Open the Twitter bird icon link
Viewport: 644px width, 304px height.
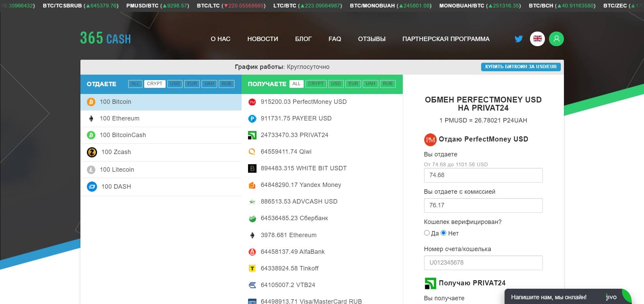[518, 39]
